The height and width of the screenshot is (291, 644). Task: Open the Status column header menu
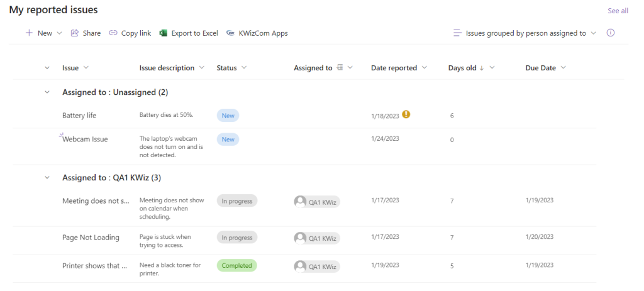244,68
